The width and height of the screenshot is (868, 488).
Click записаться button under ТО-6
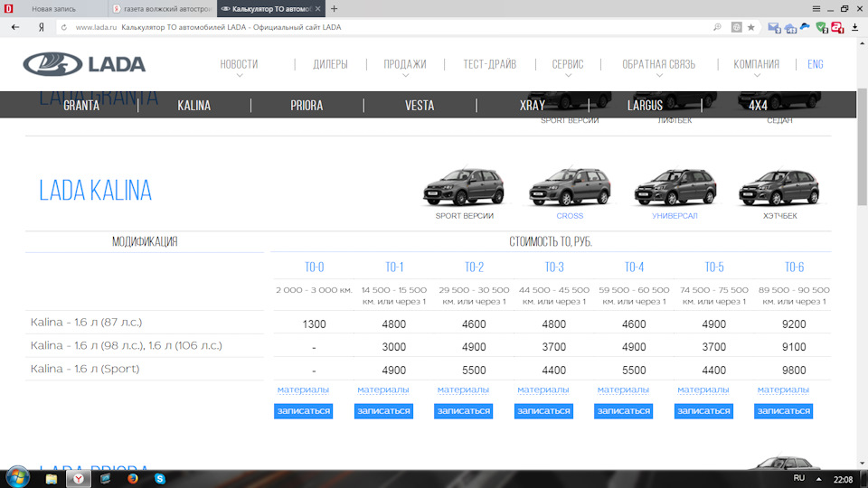(x=783, y=411)
